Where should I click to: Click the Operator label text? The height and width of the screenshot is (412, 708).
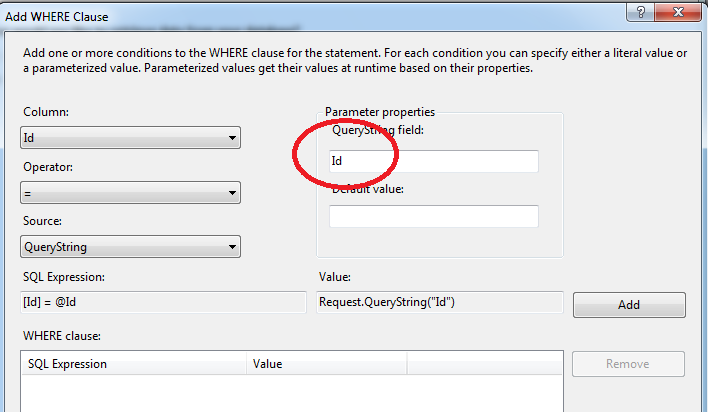coord(50,166)
